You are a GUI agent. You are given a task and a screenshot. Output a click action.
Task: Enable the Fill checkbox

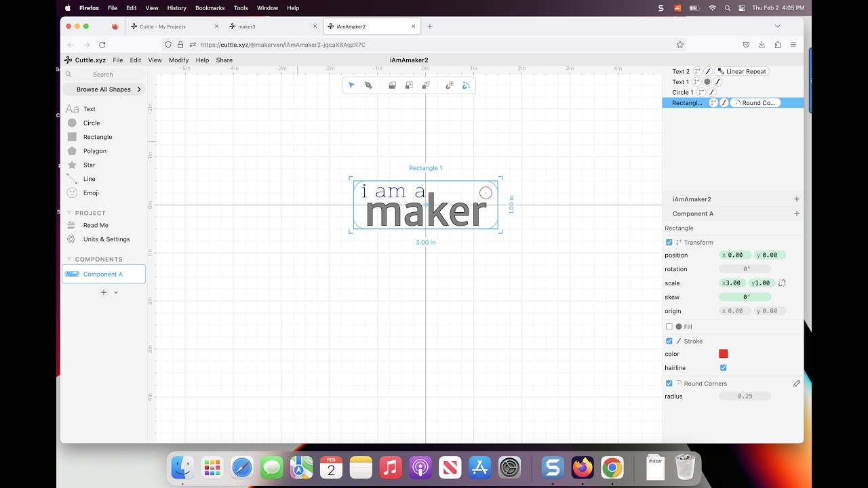669,327
